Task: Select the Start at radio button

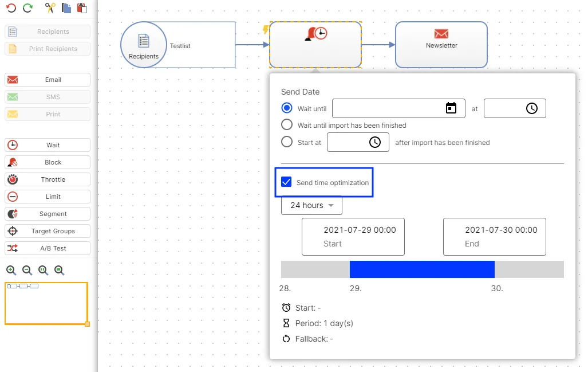Action: tap(287, 142)
